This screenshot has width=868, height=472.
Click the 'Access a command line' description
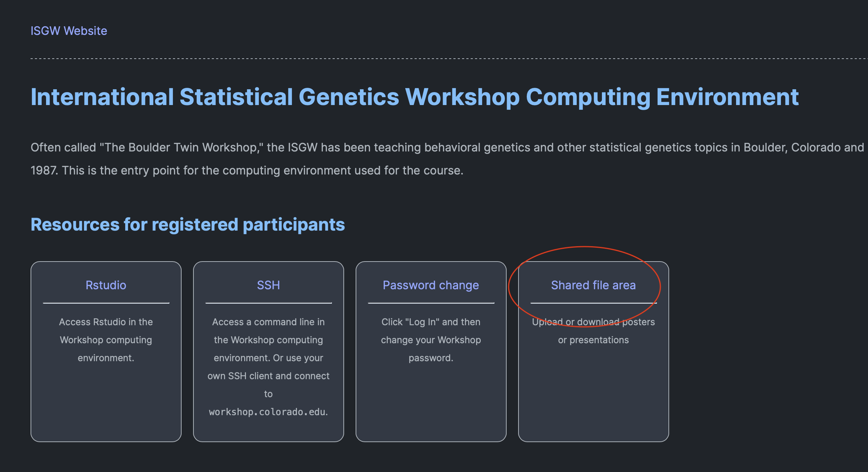tap(268, 367)
